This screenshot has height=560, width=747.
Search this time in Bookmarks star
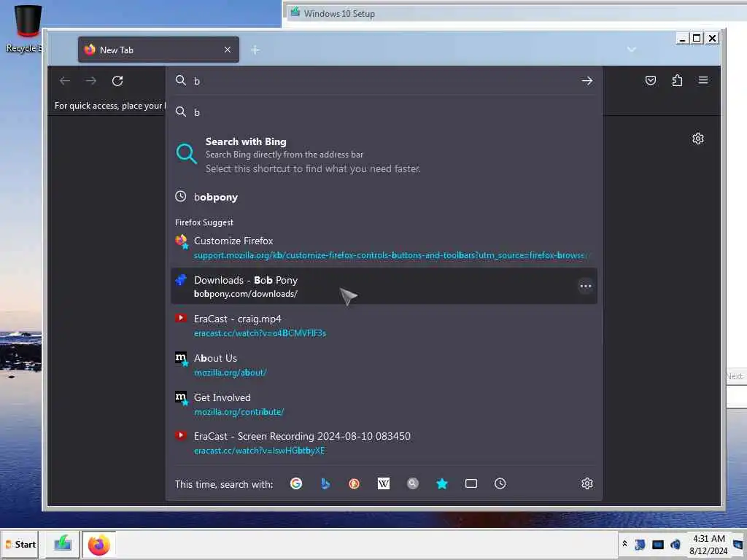(441, 484)
